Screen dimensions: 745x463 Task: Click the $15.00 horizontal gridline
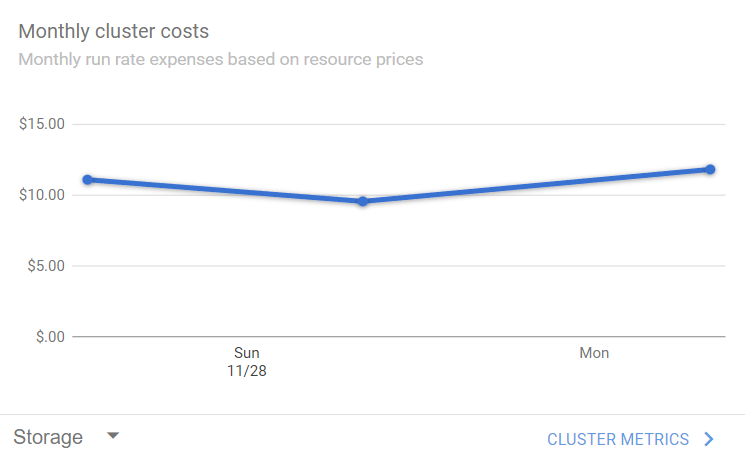(400, 125)
